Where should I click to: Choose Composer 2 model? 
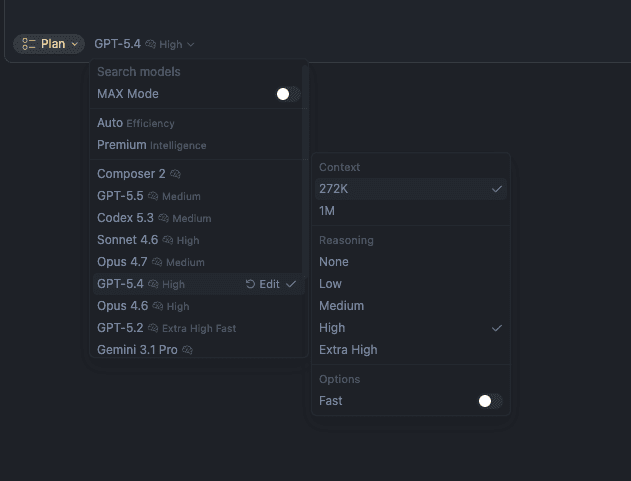point(198,174)
